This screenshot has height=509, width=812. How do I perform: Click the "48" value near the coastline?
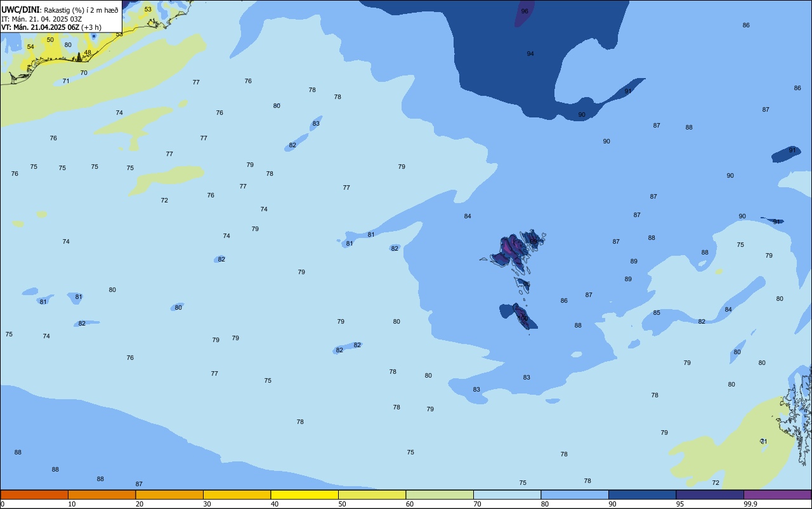point(88,53)
